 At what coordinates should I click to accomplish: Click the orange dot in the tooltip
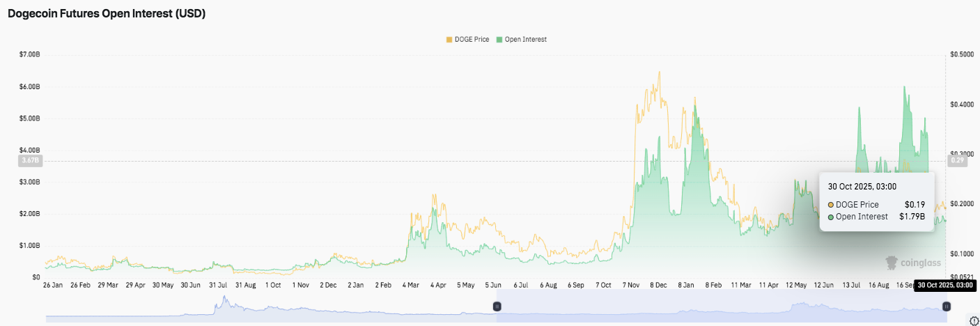click(831, 205)
